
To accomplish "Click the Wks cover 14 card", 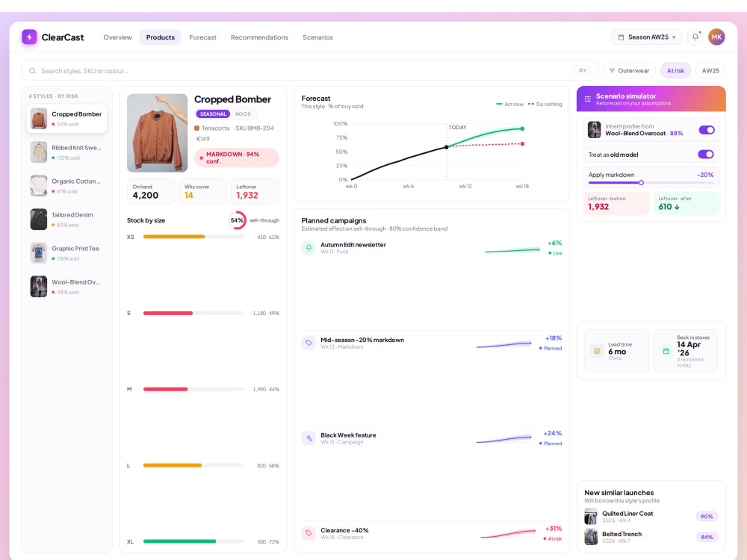I will coord(203,191).
